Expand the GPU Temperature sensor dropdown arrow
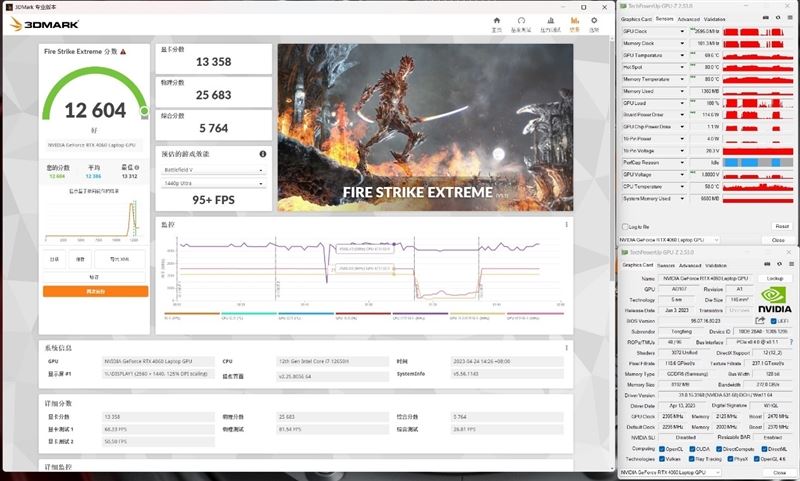This screenshot has width=800, height=481. click(682, 55)
